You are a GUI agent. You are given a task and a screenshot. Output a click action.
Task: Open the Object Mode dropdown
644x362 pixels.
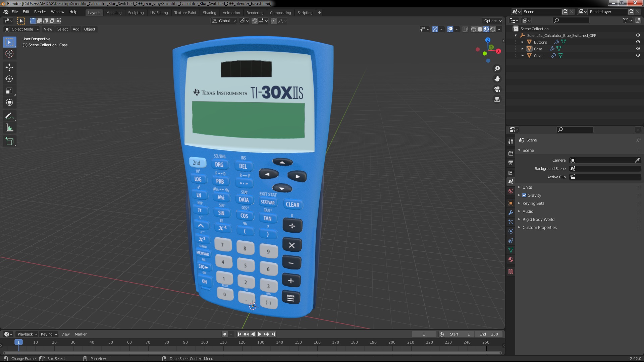pos(22,29)
